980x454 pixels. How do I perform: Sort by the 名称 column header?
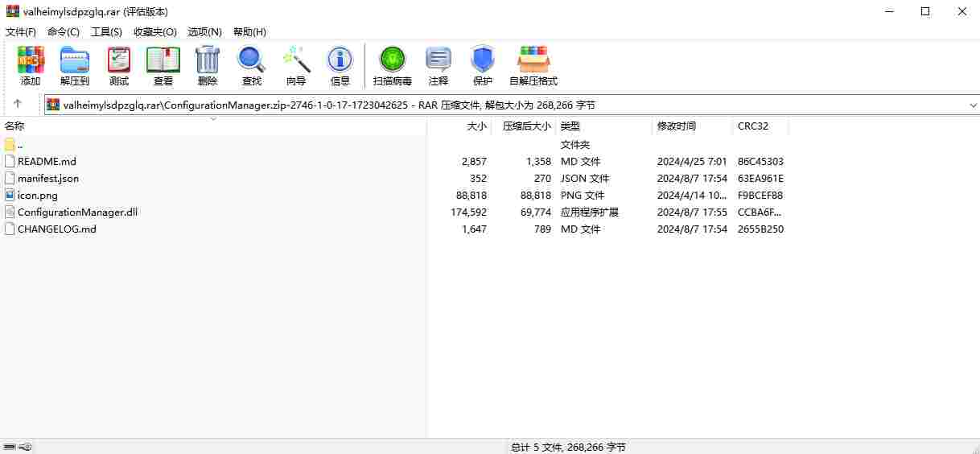(213, 126)
